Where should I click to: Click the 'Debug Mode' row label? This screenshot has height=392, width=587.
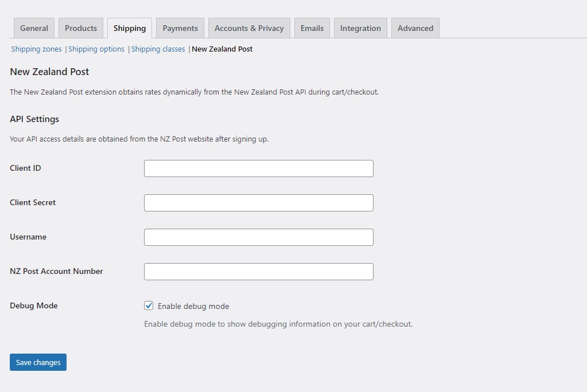[34, 305]
